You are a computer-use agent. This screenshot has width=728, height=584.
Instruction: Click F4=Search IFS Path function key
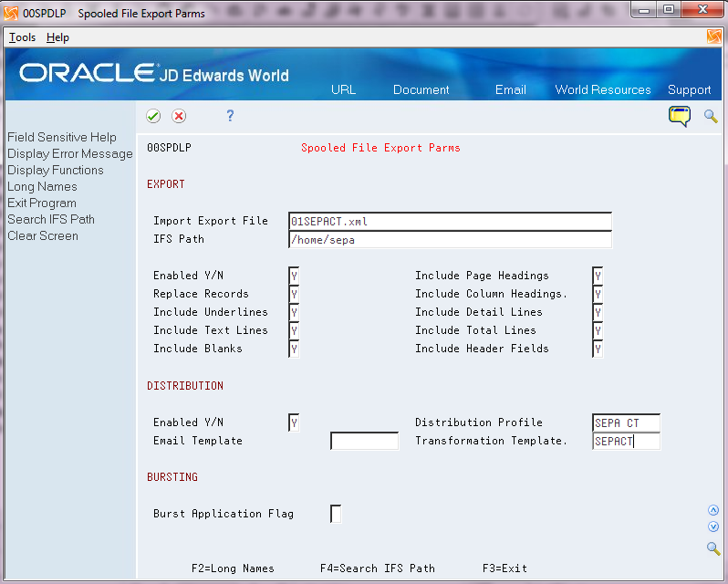pyautogui.click(x=378, y=568)
